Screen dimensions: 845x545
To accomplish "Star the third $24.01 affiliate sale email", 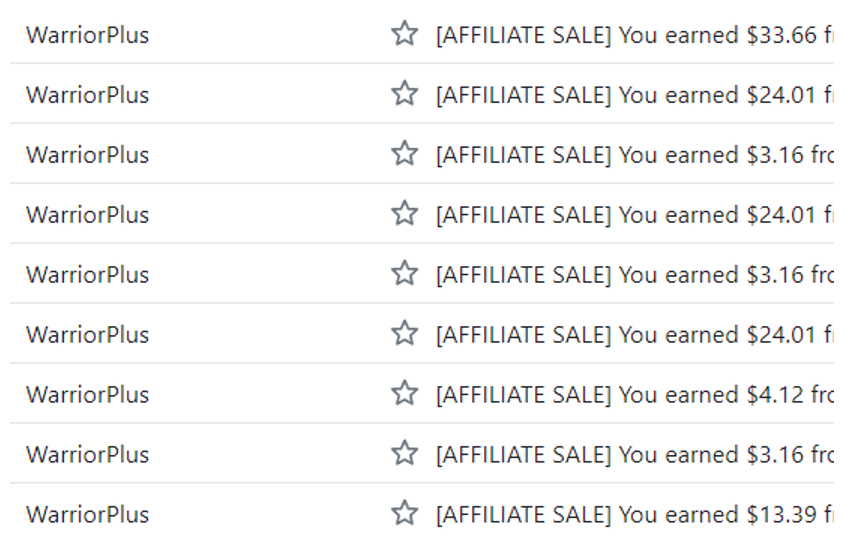I will click(x=404, y=334).
